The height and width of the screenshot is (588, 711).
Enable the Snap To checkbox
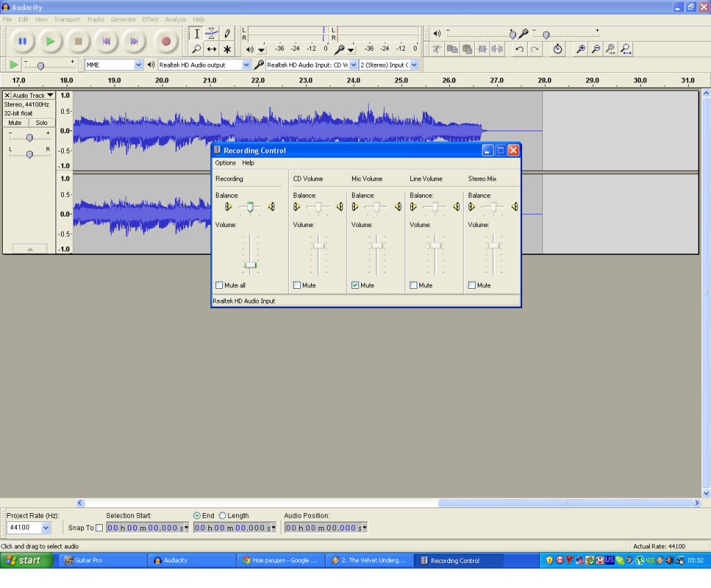pyautogui.click(x=99, y=528)
